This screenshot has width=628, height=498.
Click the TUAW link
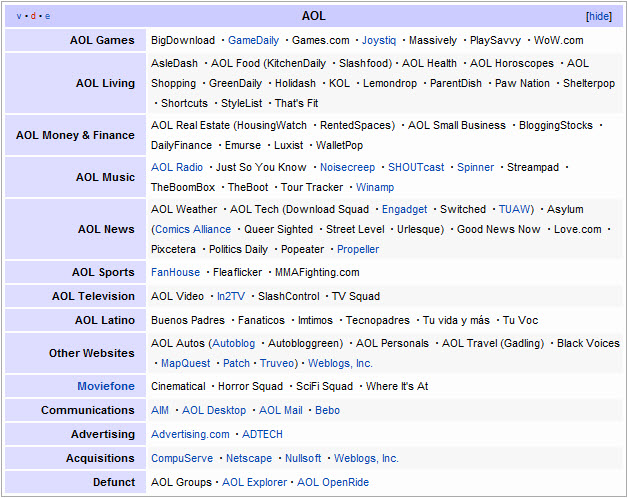pos(516,210)
